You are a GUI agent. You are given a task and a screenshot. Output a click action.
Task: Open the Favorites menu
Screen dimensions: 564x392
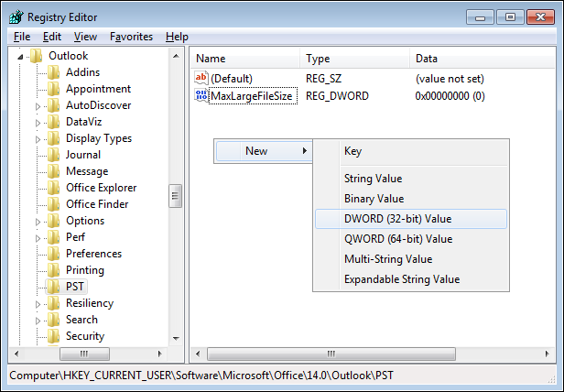pos(131,37)
